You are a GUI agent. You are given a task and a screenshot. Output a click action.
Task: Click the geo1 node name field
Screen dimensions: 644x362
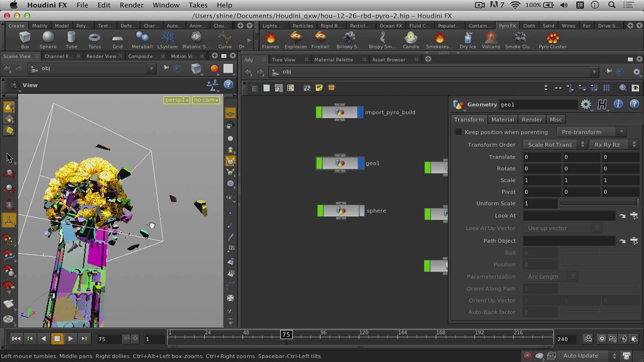pos(538,105)
